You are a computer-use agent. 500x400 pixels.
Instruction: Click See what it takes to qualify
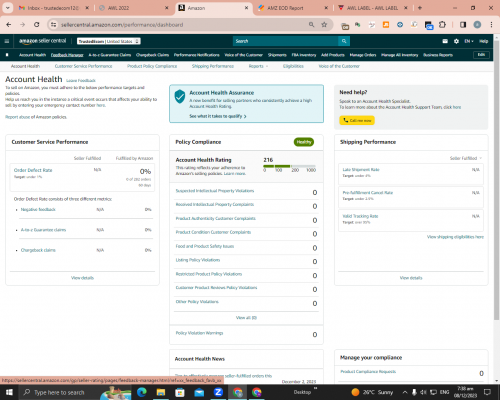pos(218,116)
